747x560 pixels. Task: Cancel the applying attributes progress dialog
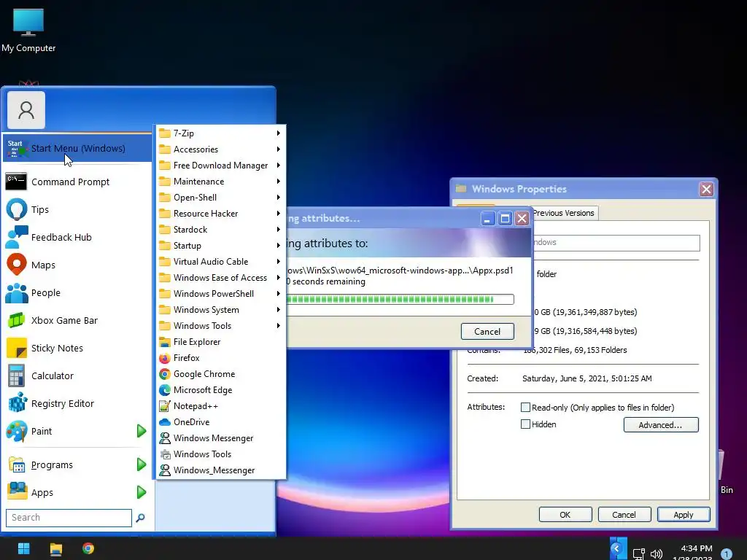[x=487, y=332]
